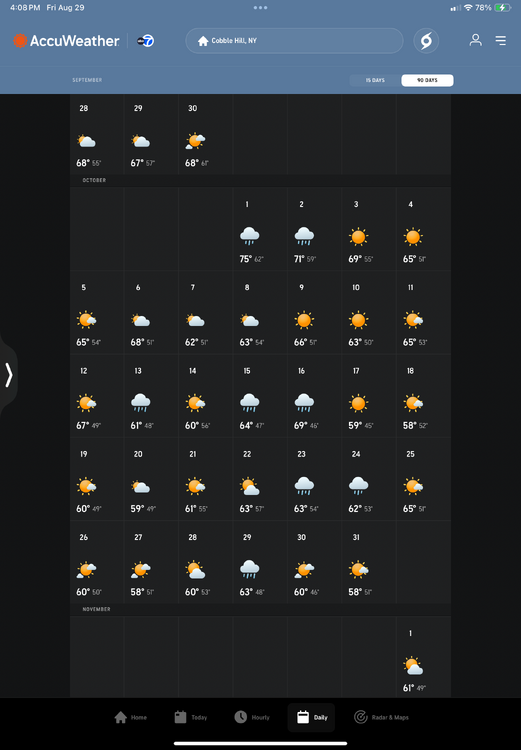The image size is (521, 750).
Task: Toggle forecast range to 90 DAYS
Action: coord(427,80)
